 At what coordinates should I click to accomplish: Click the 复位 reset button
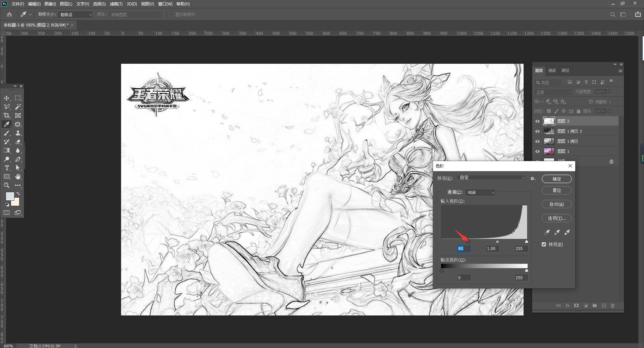[557, 190]
